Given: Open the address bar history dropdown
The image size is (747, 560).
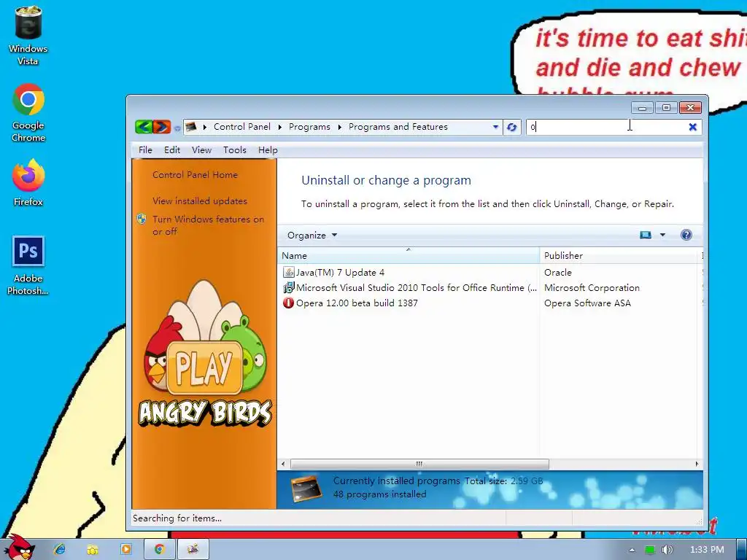Looking at the screenshot, I should click(x=495, y=127).
